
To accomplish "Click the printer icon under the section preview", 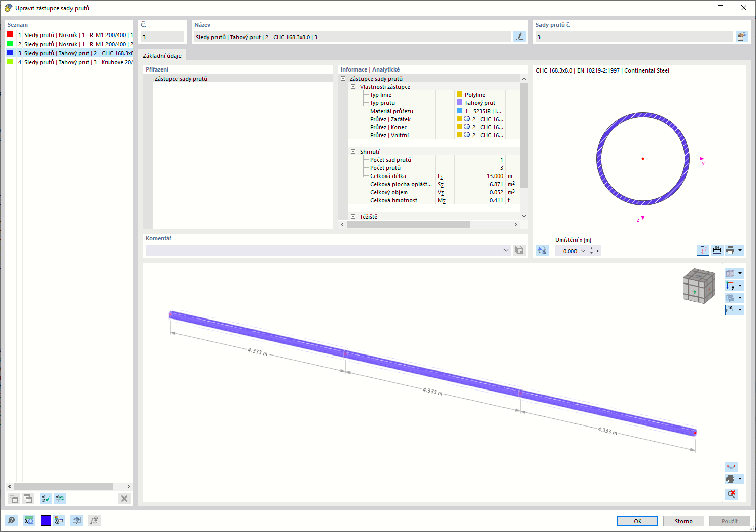I will 730,250.
